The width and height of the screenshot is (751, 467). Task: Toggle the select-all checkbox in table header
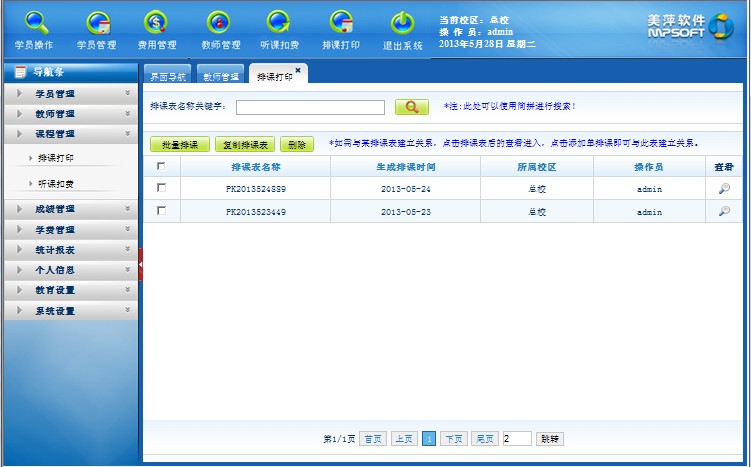[161, 167]
